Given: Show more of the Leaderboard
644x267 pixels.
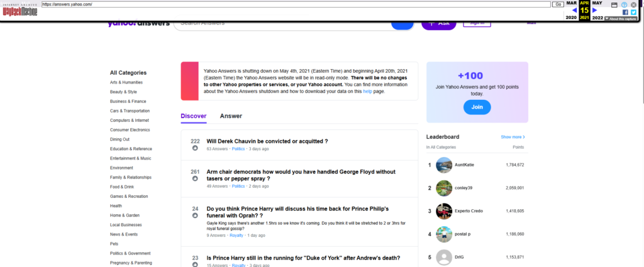Looking at the screenshot, I should pos(513,137).
